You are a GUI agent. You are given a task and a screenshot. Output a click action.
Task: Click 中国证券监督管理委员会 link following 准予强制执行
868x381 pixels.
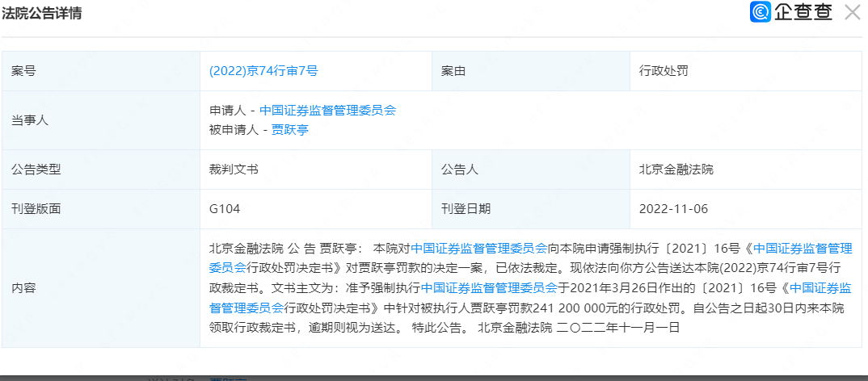489,287
